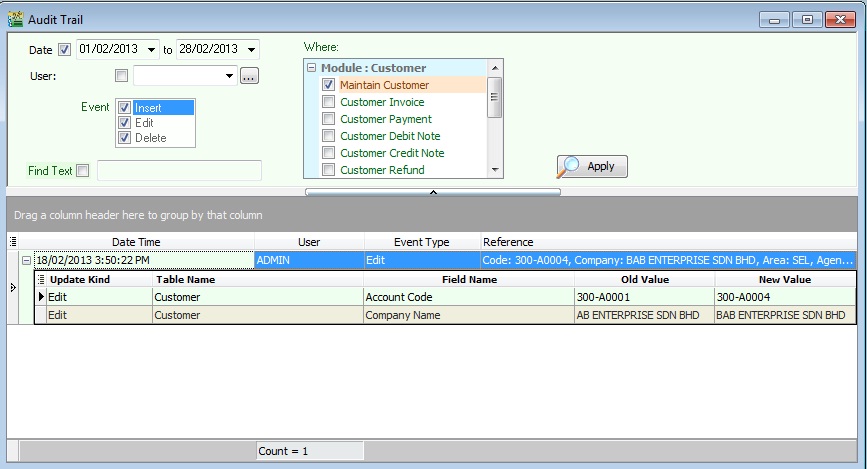Collapse the filter panel using the arrow bar
Screen dimensions: 867x469
[x=433, y=190]
